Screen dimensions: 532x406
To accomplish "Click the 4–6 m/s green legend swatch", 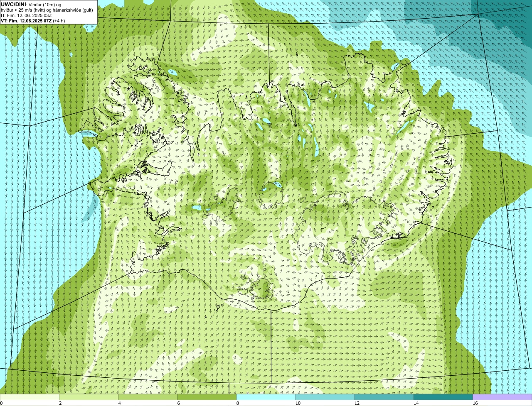I will pyautogui.click(x=148, y=397).
